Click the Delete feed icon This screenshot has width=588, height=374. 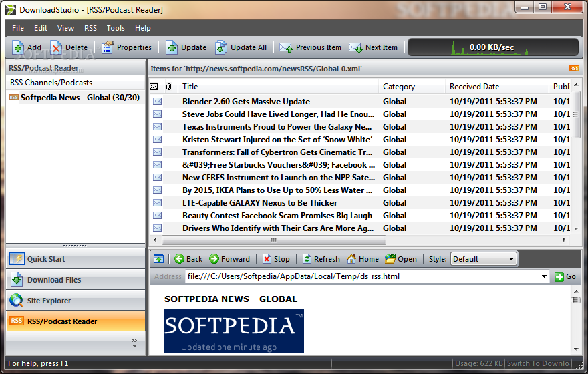point(69,47)
